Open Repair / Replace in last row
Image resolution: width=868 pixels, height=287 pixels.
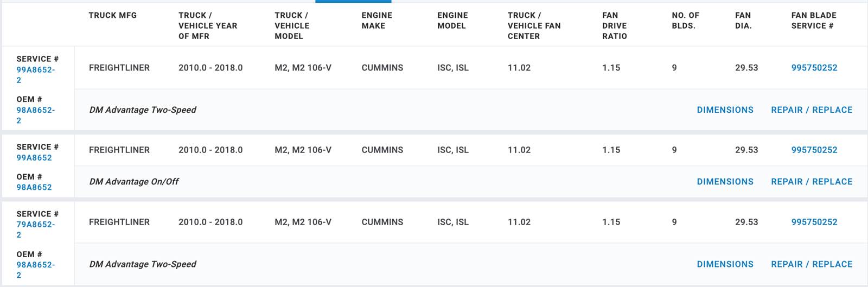click(812, 264)
